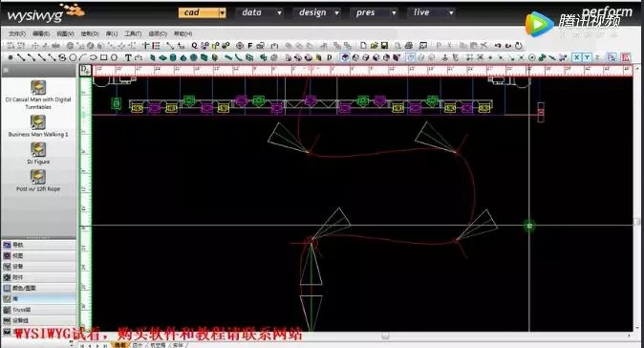Click the undo arrow icon
The width and height of the screenshot is (644, 348).
coord(498,45)
